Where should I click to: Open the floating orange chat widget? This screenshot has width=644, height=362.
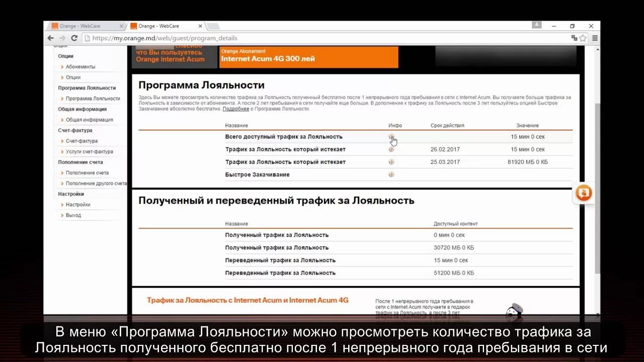pos(584,194)
